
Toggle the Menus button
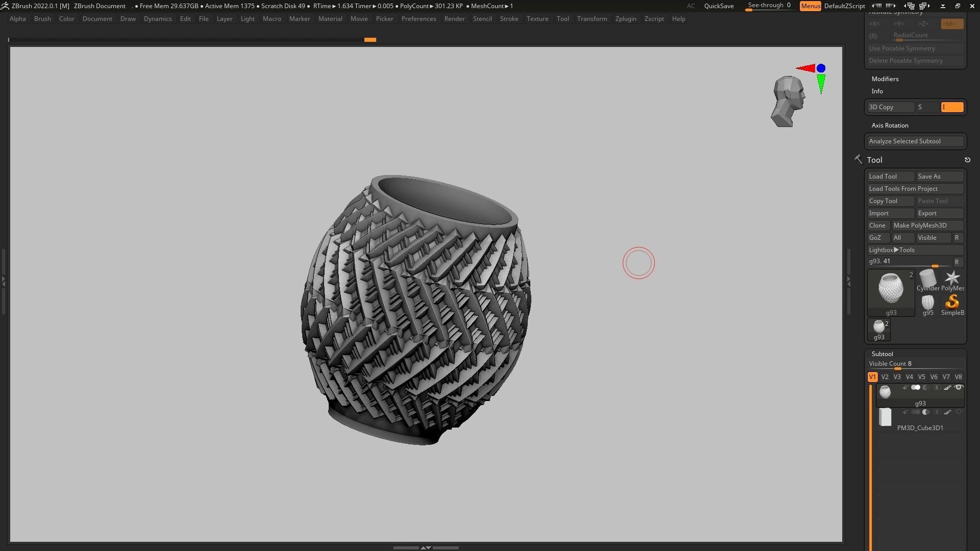[x=811, y=6]
